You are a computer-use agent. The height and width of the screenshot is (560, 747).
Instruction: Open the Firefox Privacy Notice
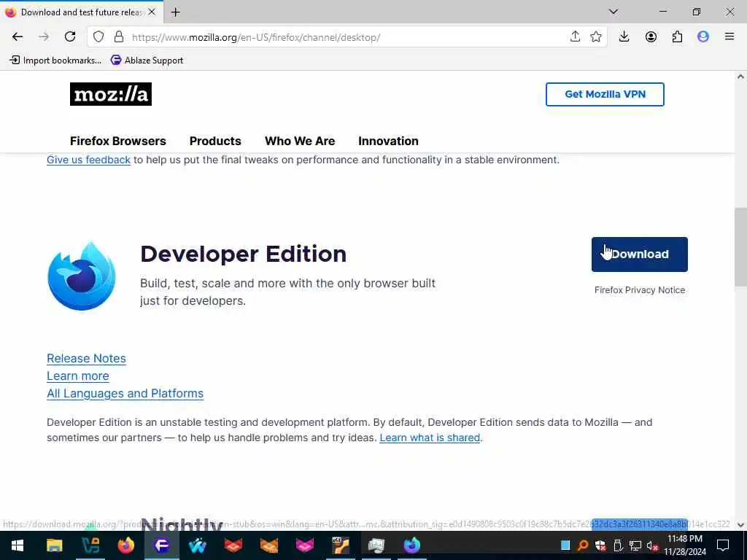click(639, 290)
